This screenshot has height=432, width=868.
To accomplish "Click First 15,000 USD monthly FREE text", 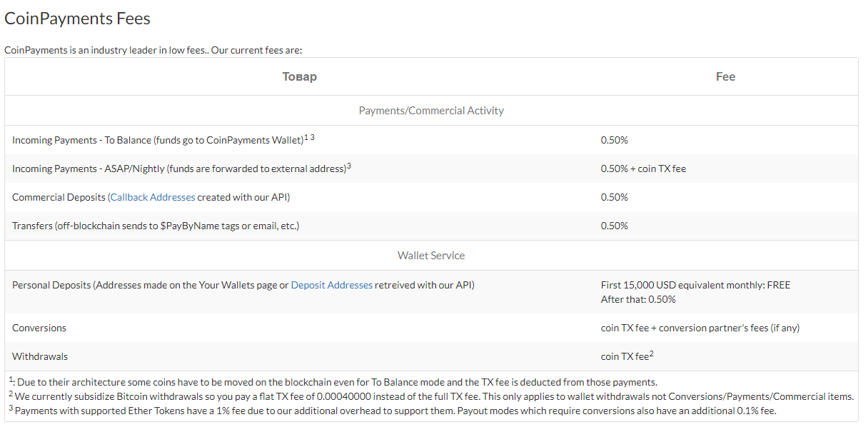I will (695, 285).
